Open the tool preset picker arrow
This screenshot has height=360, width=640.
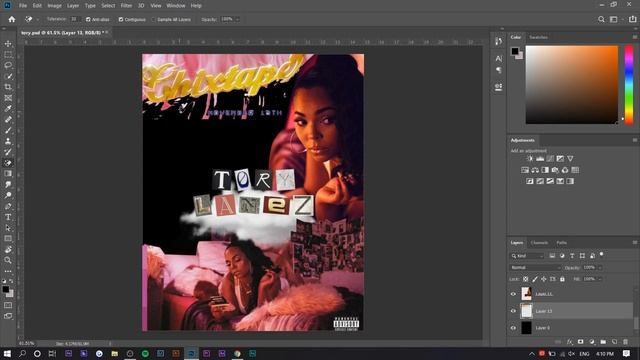[38, 19]
